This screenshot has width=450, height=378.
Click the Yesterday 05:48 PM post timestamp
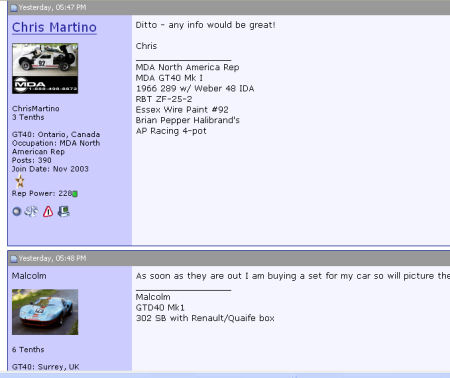click(52, 259)
